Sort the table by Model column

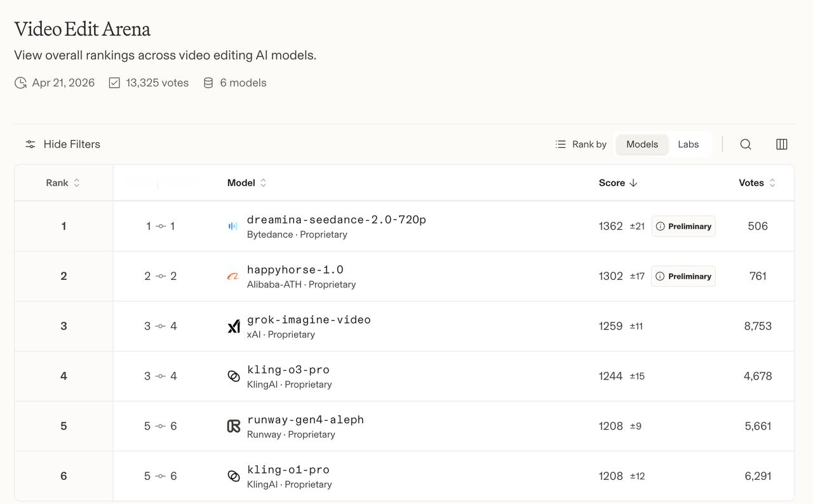pos(246,183)
